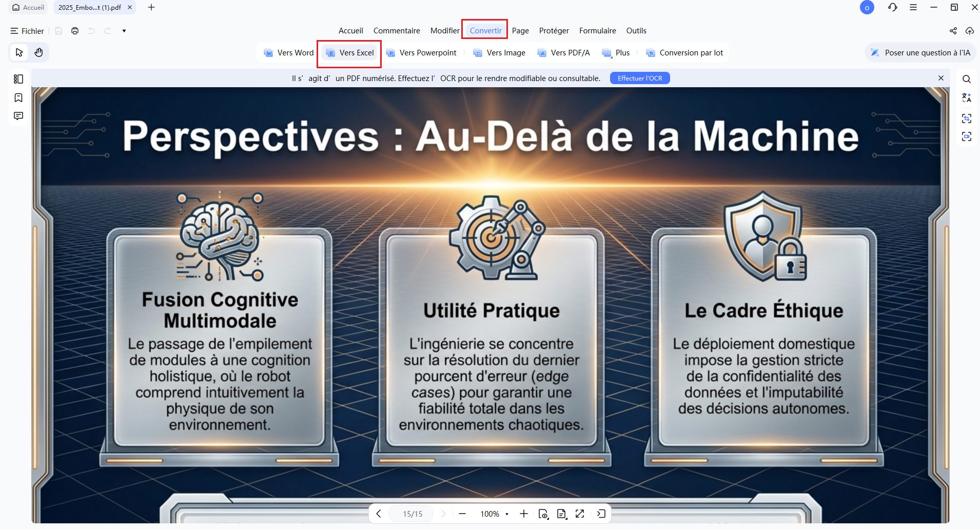Select the 2025_Embo...t (1).pdf document tab
980x530 pixels.
click(90, 7)
